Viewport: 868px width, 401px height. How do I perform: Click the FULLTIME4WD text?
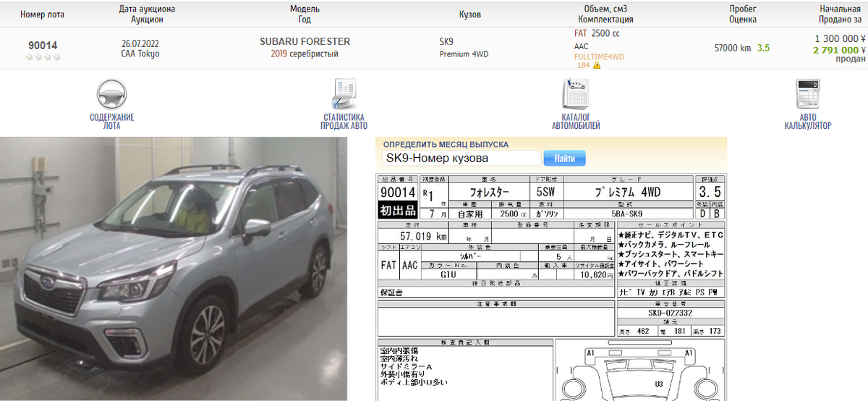coord(599,56)
